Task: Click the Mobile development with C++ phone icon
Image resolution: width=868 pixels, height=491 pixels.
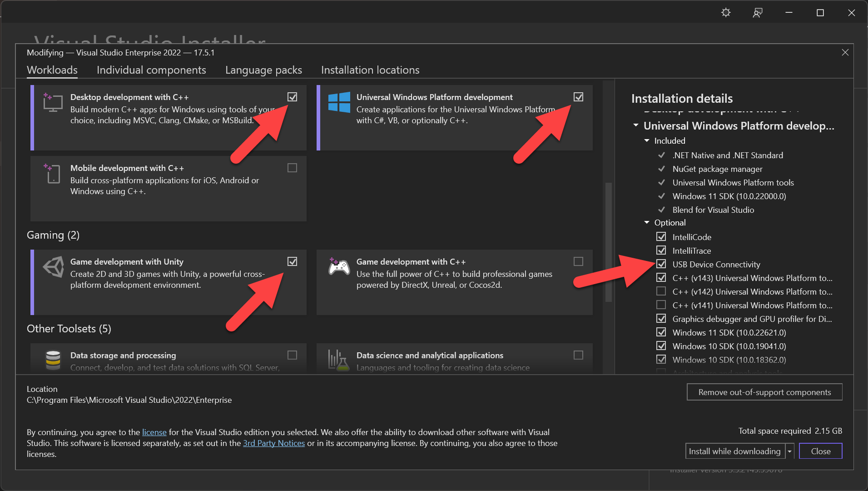Action: point(53,174)
